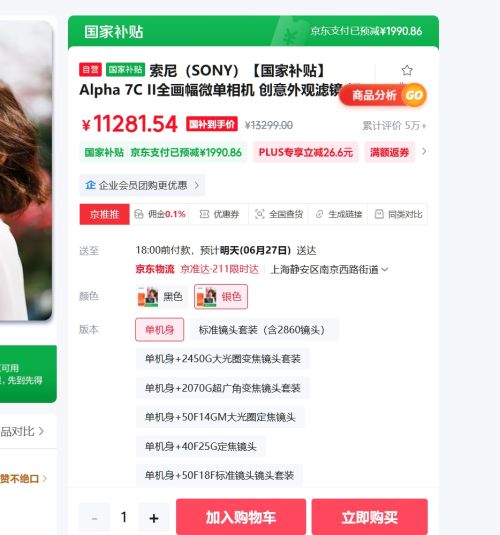Choose 标准镜头套装 (含2860镜头) version

tap(264, 330)
